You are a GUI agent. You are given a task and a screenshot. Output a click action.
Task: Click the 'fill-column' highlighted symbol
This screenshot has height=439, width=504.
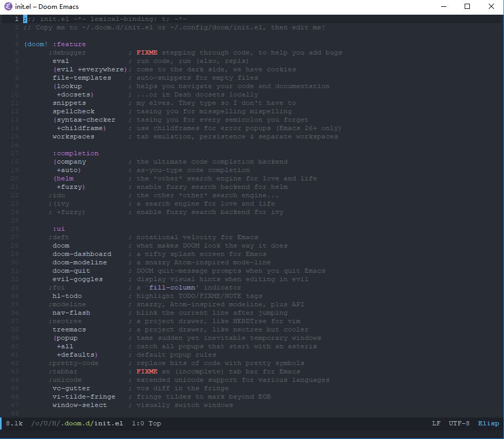pyautogui.click(x=172, y=288)
